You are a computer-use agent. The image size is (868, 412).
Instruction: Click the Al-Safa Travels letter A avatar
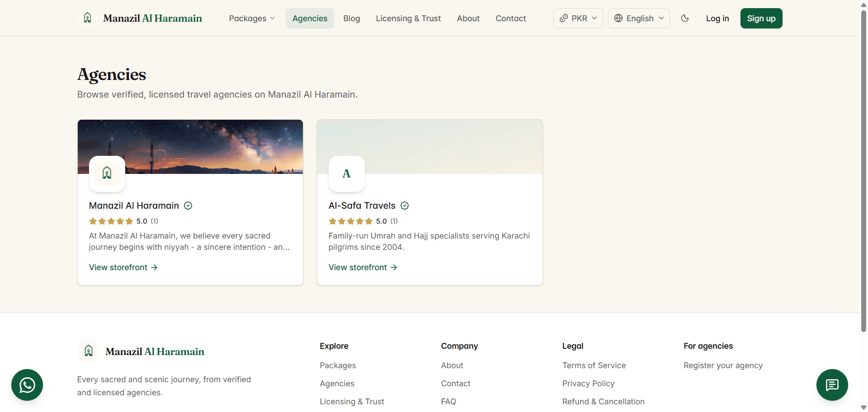tap(347, 173)
